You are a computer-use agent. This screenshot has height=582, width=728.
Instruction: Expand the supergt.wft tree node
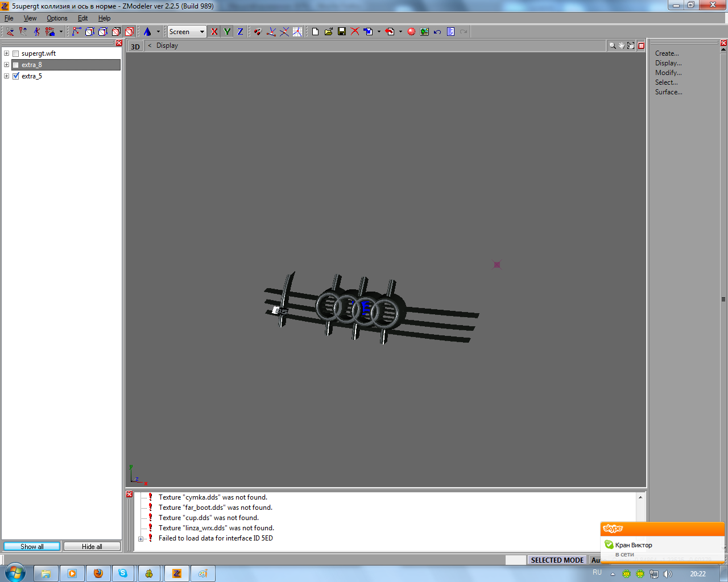tap(6, 53)
